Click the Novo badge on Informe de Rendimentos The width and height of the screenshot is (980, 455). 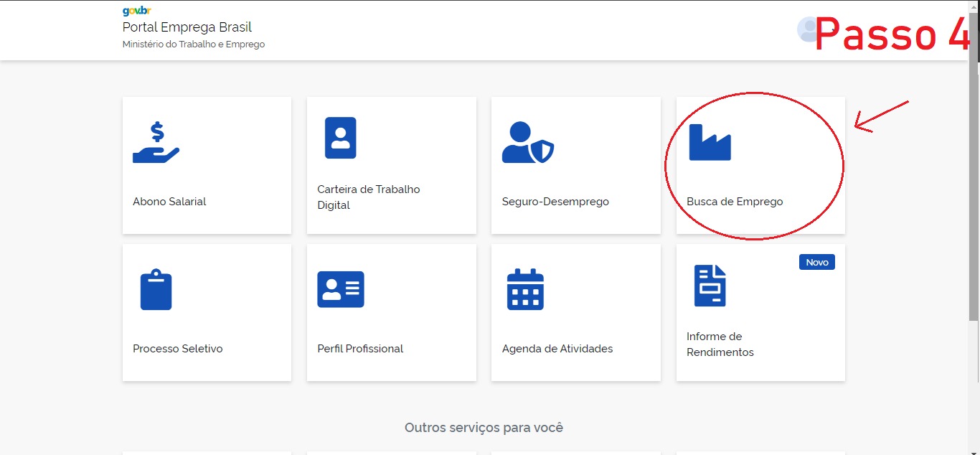[x=816, y=261]
